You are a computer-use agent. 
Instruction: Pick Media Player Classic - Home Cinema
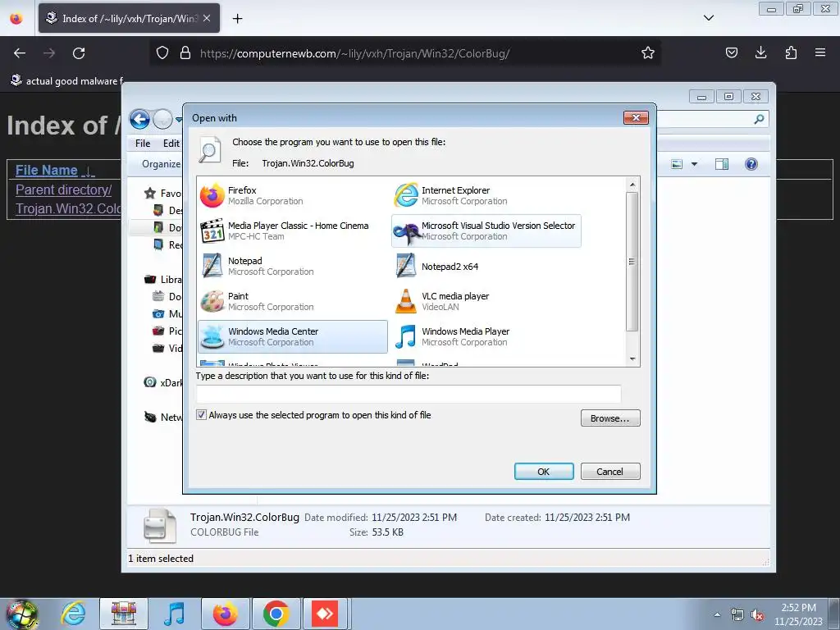(x=293, y=231)
